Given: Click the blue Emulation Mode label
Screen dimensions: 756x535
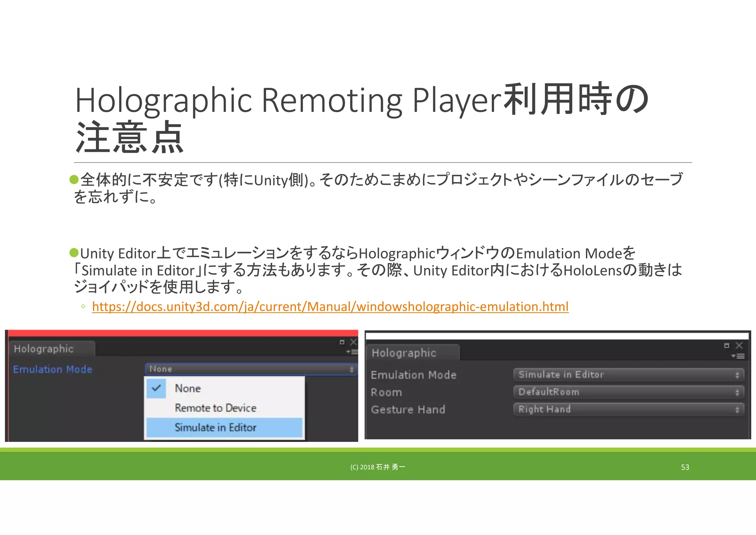Looking at the screenshot, I should [x=52, y=369].
